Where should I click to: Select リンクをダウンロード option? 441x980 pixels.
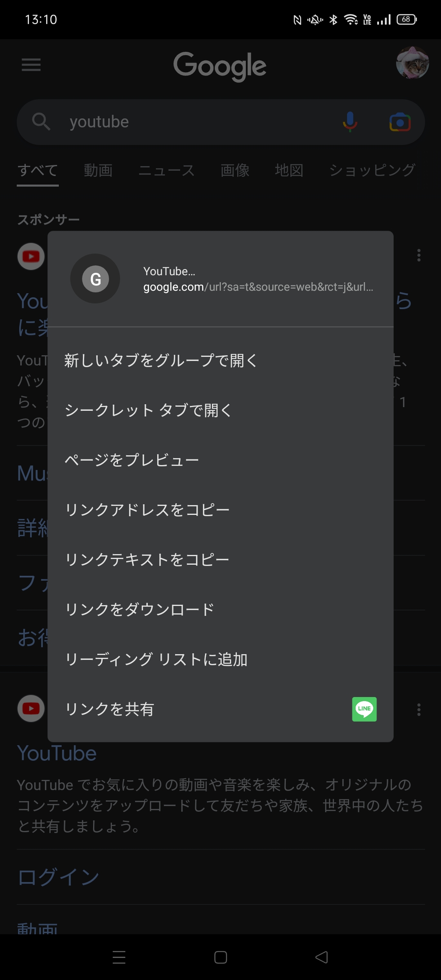pyautogui.click(x=140, y=609)
